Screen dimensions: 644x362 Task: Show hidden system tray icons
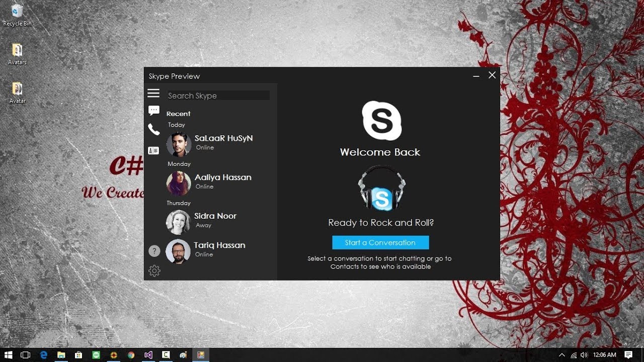[x=562, y=355]
